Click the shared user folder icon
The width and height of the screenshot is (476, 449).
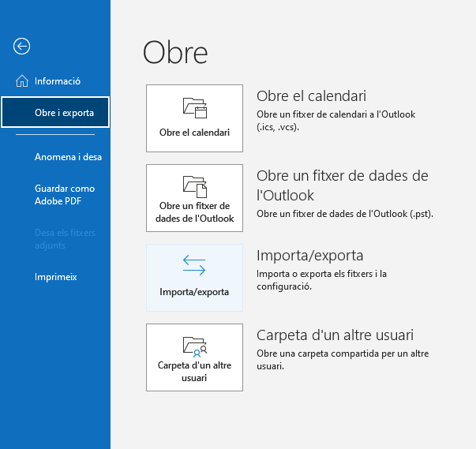(194, 346)
